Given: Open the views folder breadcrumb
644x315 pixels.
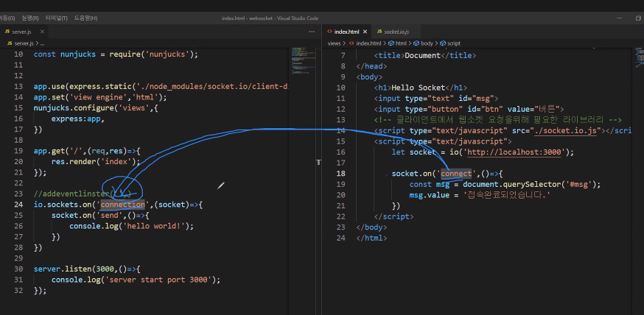Looking at the screenshot, I should point(335,43).
